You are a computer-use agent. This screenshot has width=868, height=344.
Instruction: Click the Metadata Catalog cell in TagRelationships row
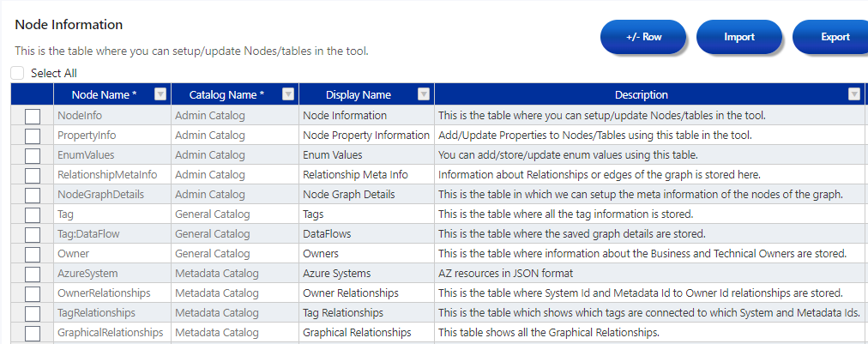235,313
